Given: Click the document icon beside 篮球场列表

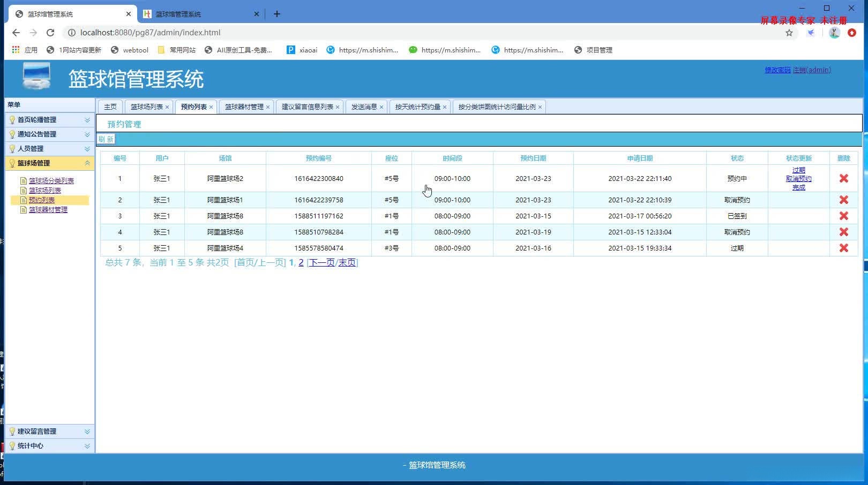Looking at the screenshot, I should pos(23,190).
